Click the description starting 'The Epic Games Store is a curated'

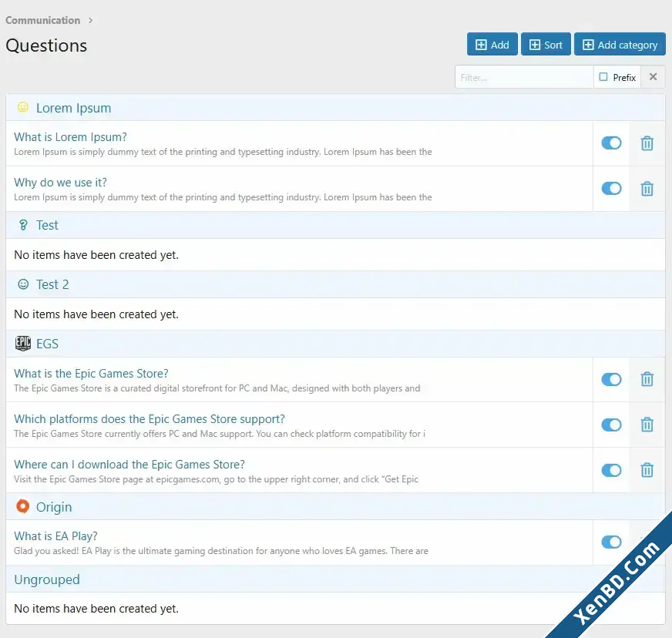click(217, 388)
